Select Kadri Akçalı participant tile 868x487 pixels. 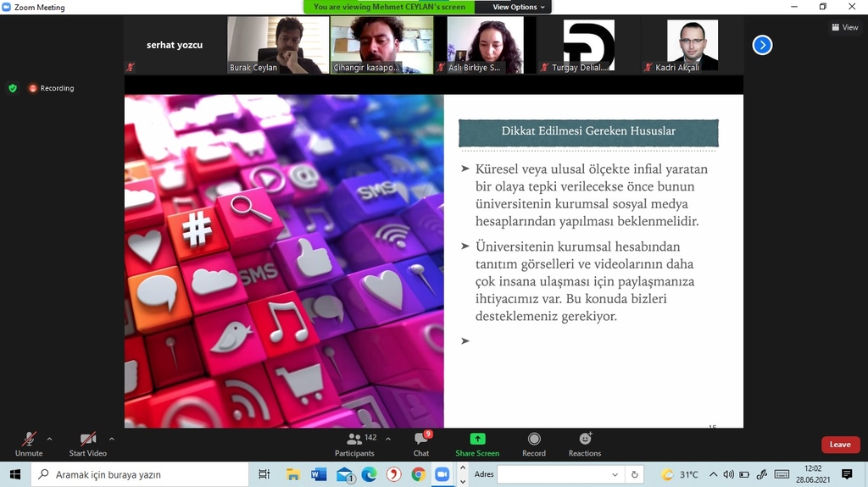pos(693,45)
